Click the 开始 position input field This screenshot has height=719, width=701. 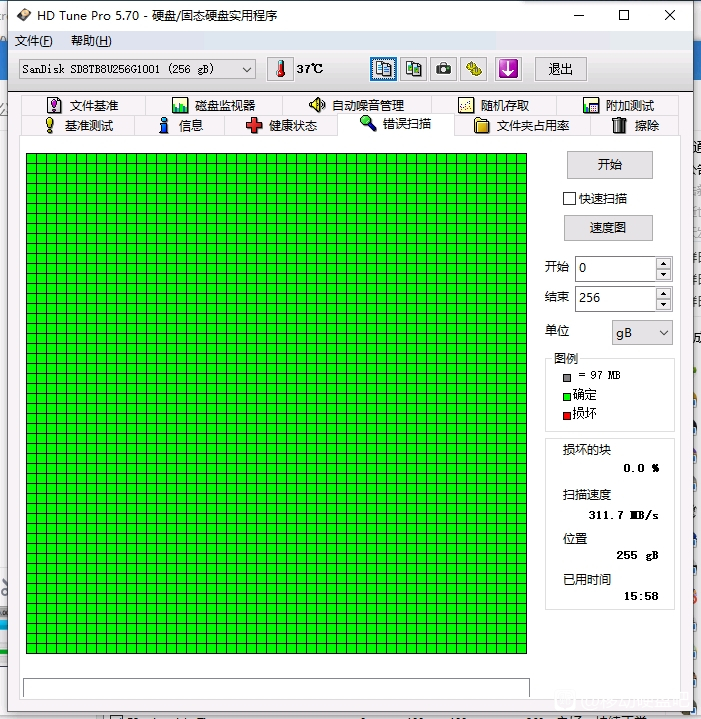615,268
